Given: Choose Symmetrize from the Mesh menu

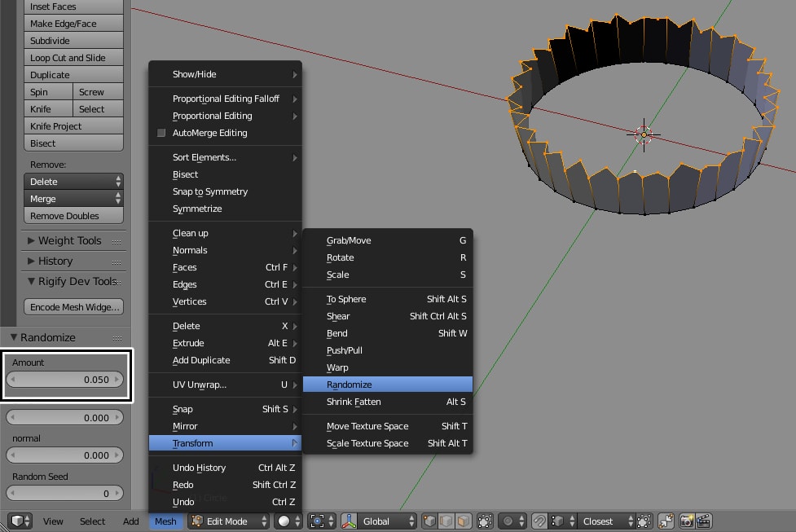Looking at the screenshot, I should (225, 209).
